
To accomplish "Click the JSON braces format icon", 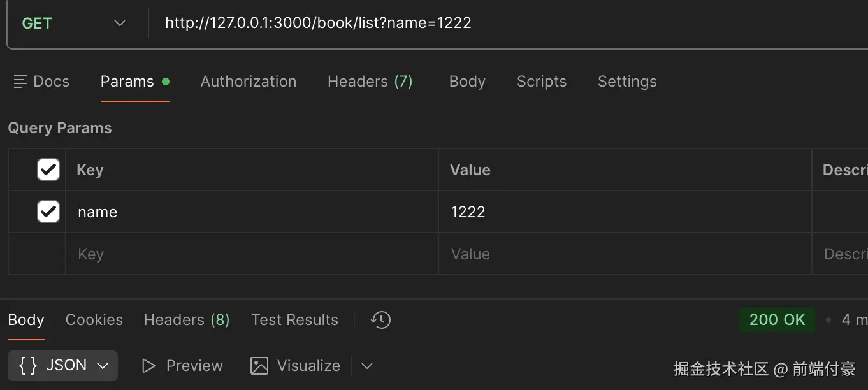I will [28, 365].
